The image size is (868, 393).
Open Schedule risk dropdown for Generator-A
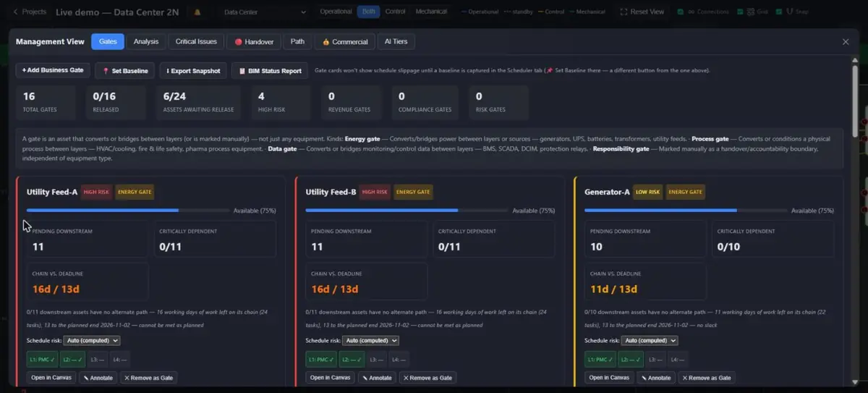(x=650, y=340)
